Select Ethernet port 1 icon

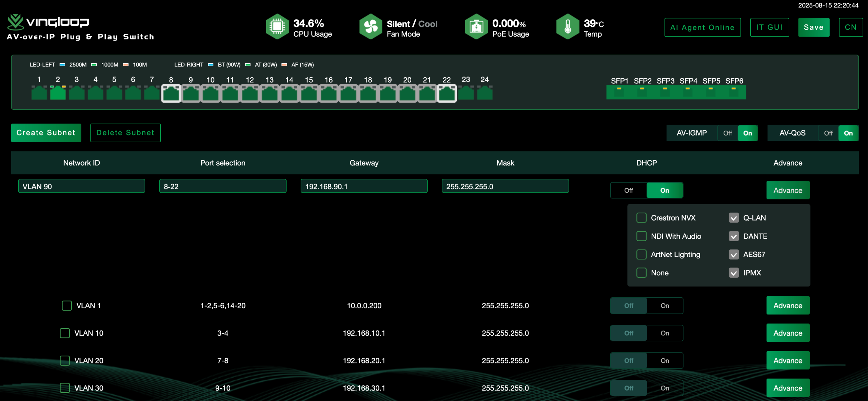point(39,92)
